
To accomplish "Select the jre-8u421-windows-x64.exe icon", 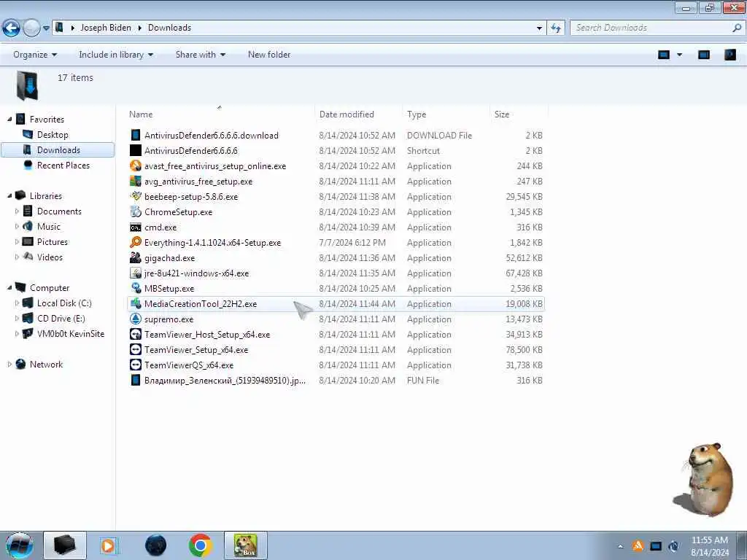I will 136,273.
